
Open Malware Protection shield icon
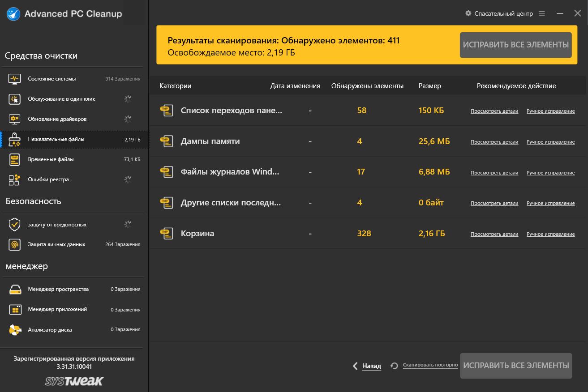click(x=14, y=225)
